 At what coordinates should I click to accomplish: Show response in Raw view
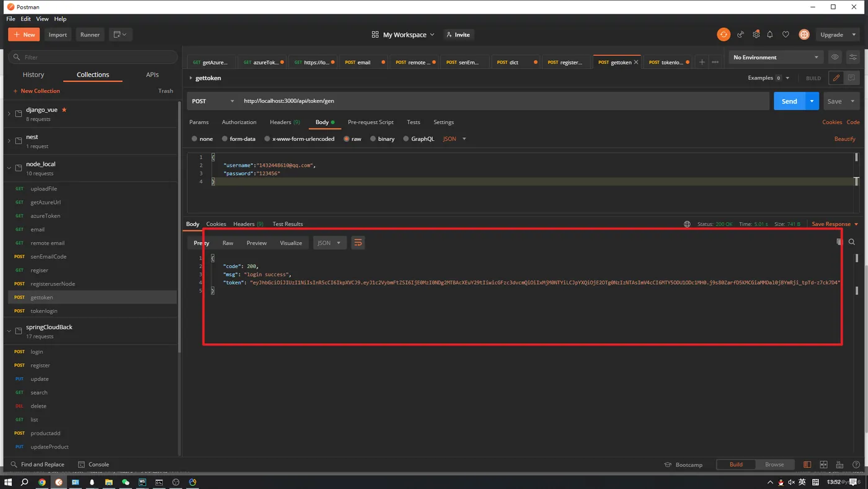point(228,243)
